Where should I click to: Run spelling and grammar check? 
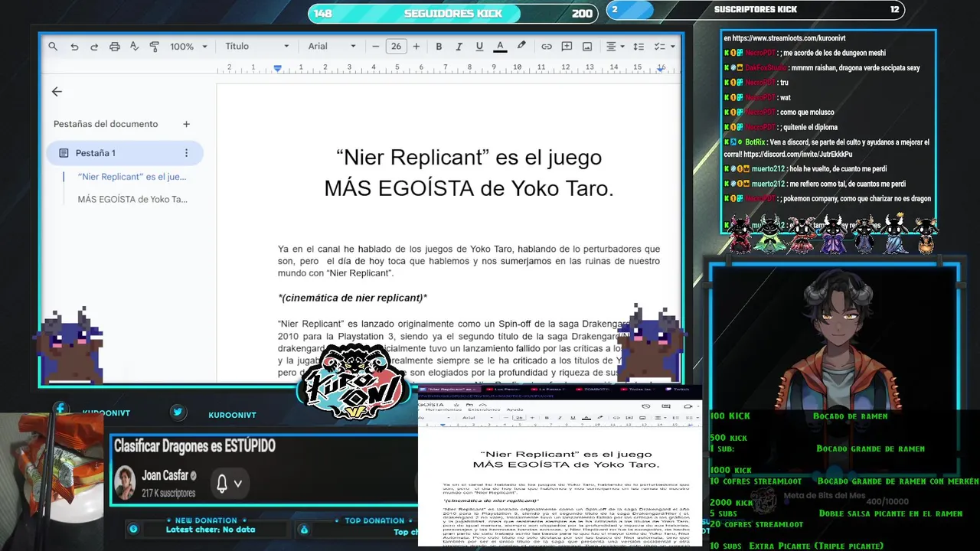134,47
